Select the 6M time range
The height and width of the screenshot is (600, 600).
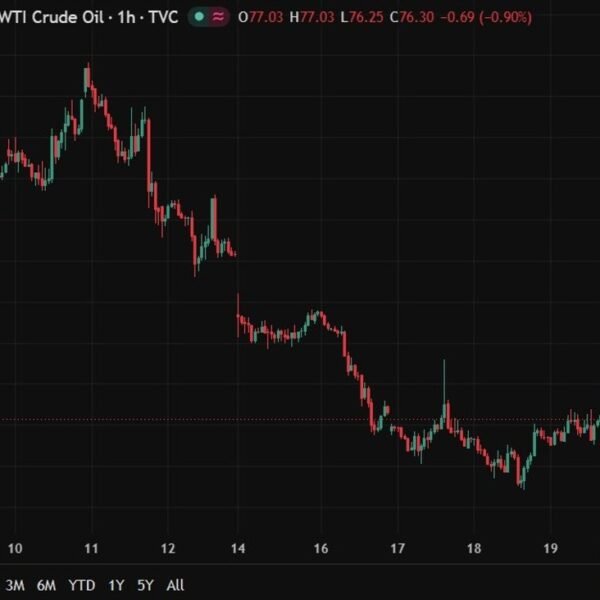click(46, 585)
